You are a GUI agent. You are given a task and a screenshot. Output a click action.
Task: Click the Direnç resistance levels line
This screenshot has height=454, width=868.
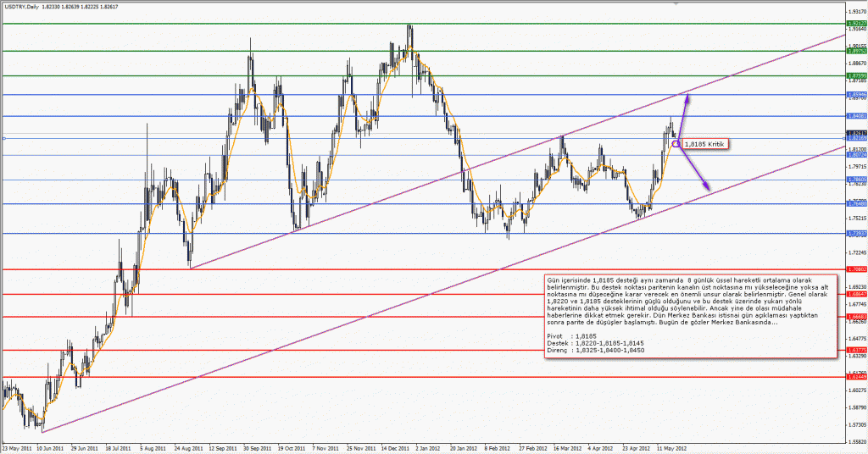(596, 350)
